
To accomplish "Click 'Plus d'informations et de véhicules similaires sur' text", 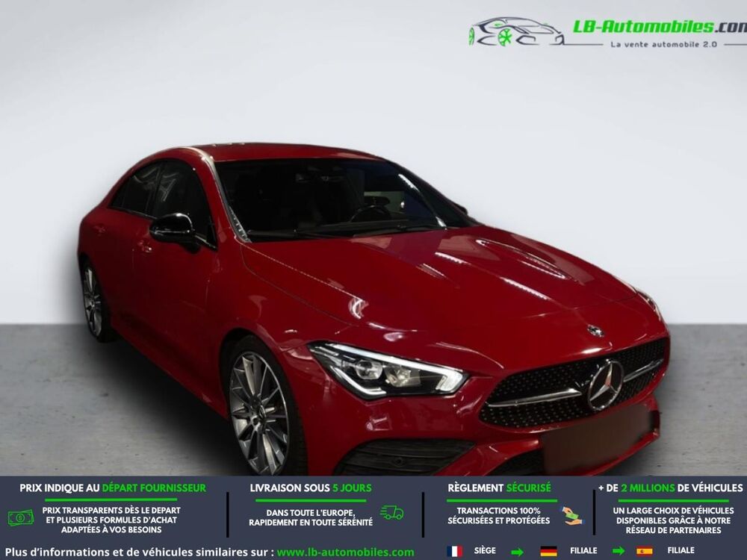I will coord(140,553).
